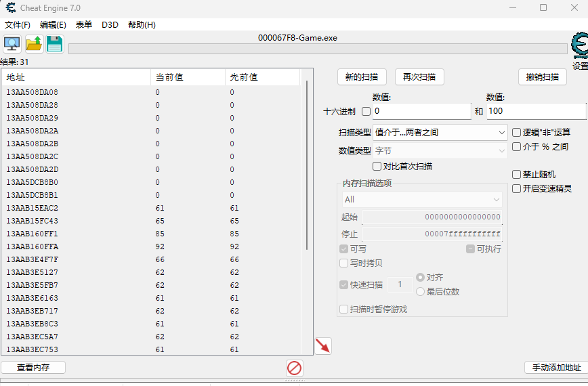Open the 扫描类型 scan type dropdown
Viewport: 588px width, 386px height.
pos(440,132)
